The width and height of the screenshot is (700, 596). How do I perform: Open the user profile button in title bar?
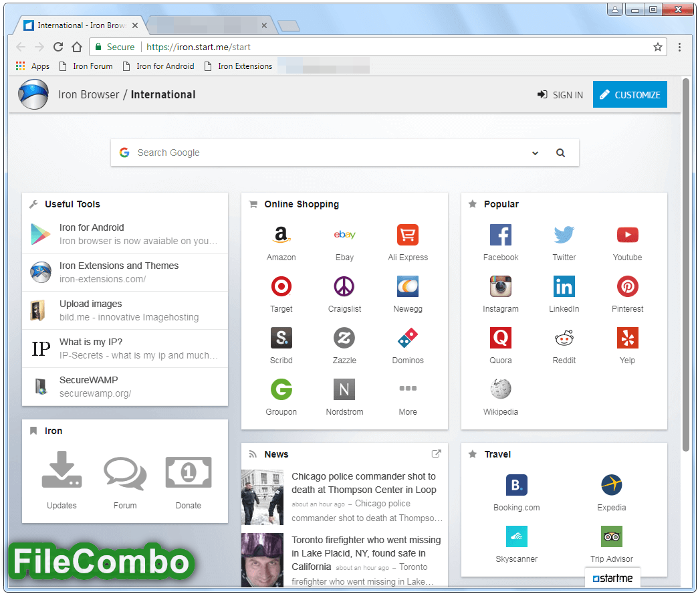point(614,9)
